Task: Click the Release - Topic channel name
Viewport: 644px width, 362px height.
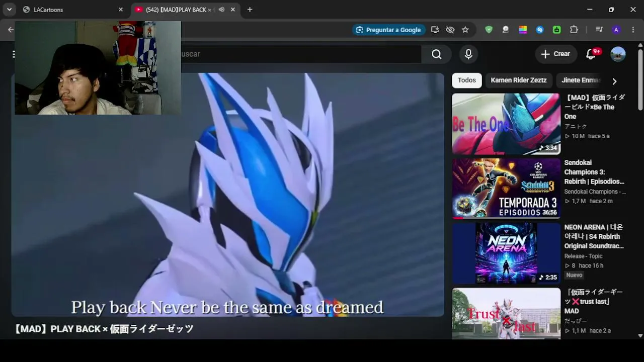Action: (583, 256)
